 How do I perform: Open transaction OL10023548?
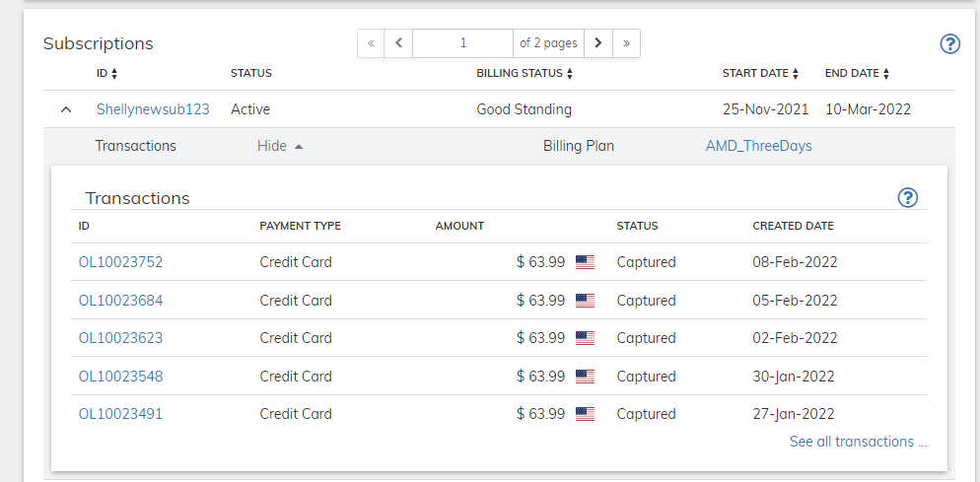120,377
